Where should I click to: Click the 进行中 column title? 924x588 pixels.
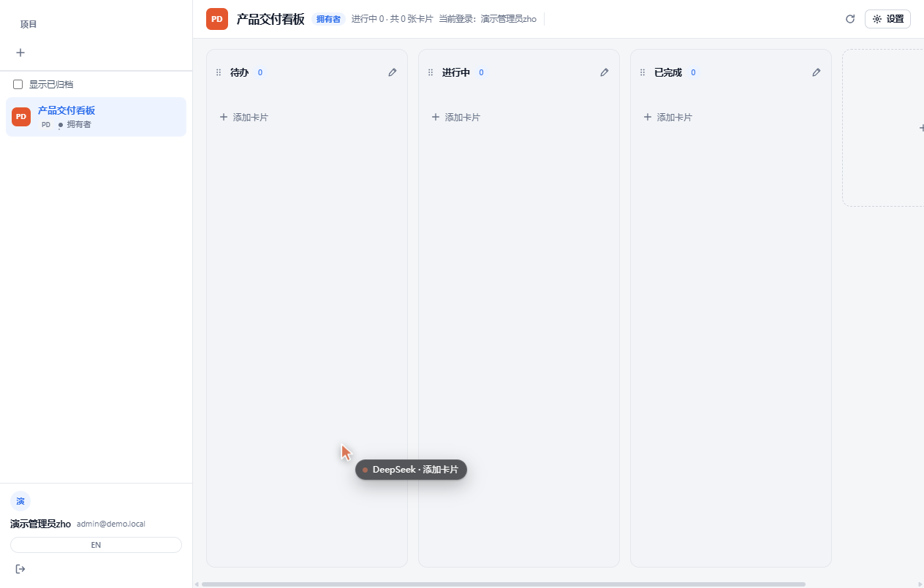click(x=456, y=72)
